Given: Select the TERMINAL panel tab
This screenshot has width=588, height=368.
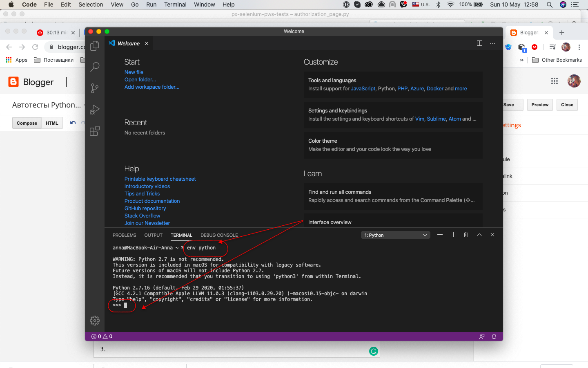Looking at the screenshot, I should [x=181, y=235].
